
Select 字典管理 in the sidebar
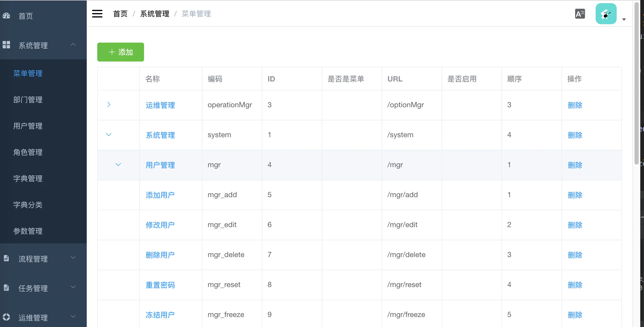click(28, 178)
